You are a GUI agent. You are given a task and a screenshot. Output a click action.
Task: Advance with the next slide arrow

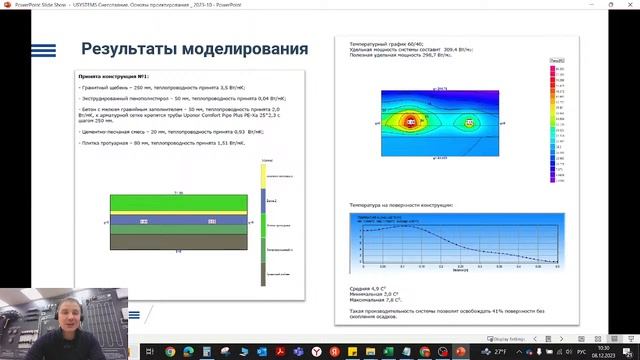562,339
